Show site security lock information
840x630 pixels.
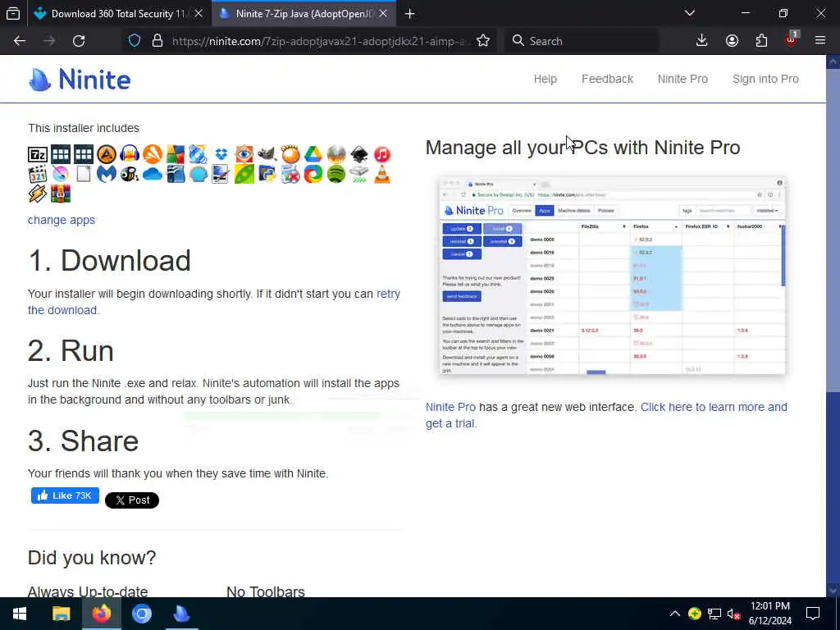(157, 41)
